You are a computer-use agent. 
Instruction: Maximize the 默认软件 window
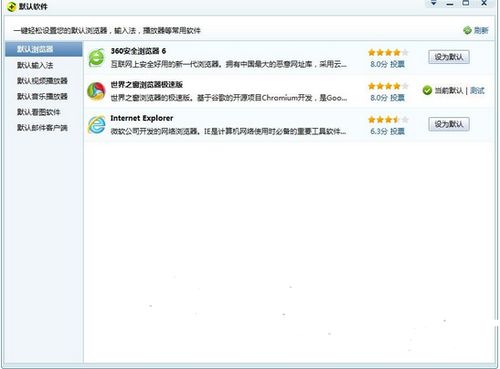click(466, 3)
